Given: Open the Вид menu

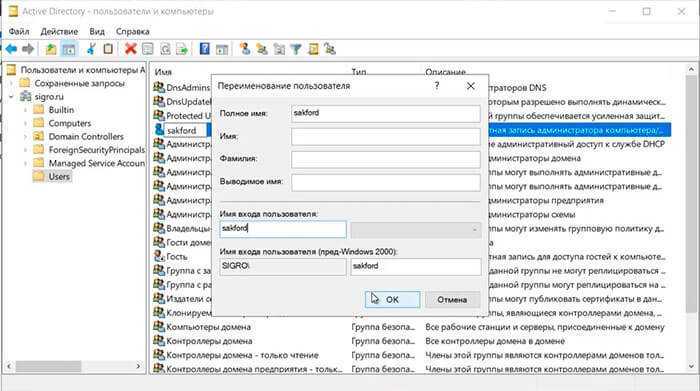Looking at the screenshot, I should 97,32.
